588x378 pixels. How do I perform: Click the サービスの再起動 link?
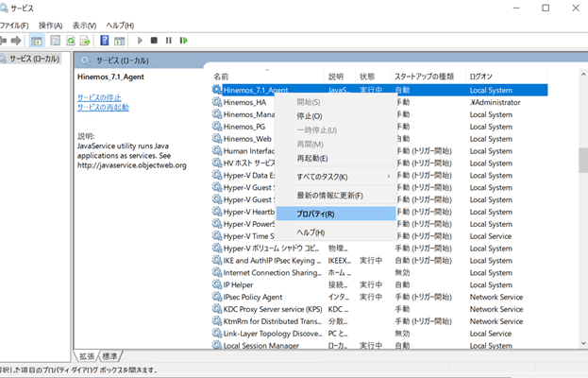103,108
